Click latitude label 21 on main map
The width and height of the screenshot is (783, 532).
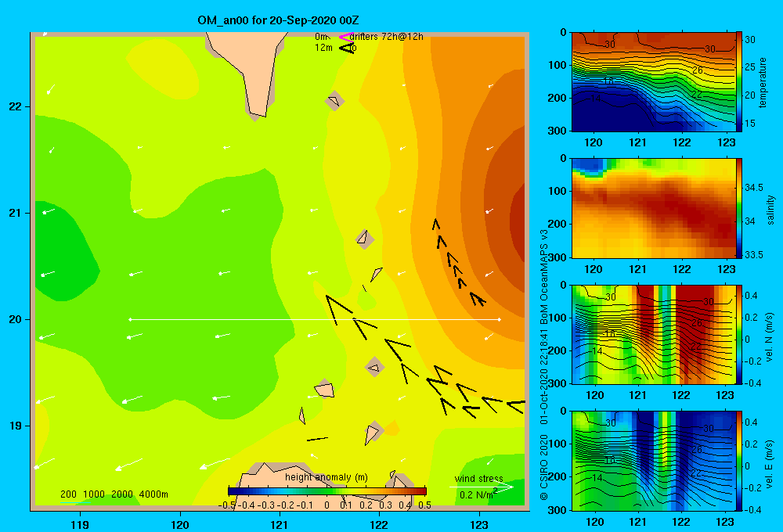coord(16,213)
